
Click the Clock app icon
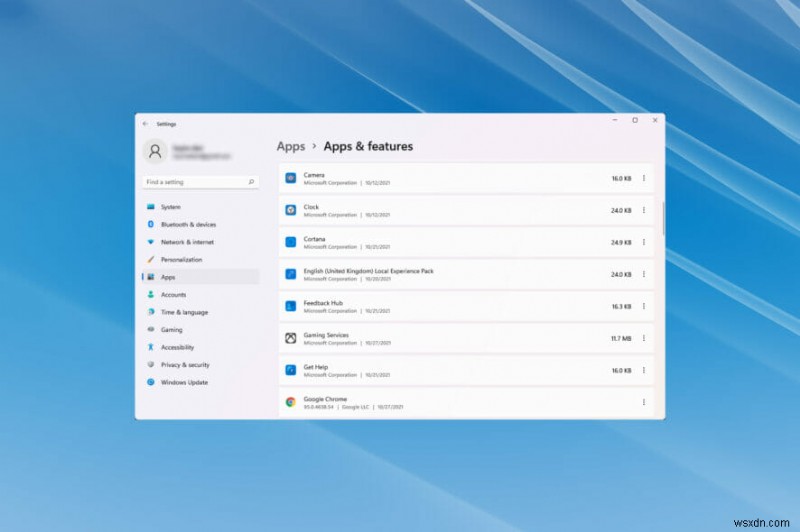[290, 210]
